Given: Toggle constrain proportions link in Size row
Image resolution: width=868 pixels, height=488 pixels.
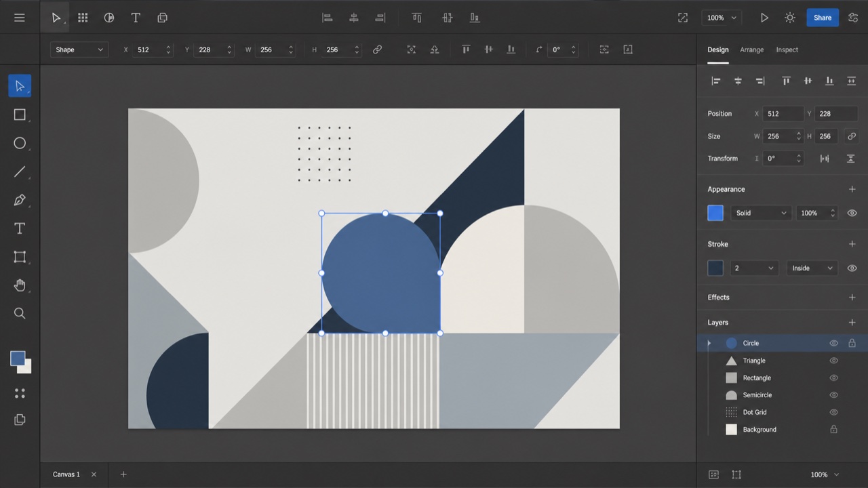Looking at the screenshot, I should pyautogui.click(x=852, y=136).
